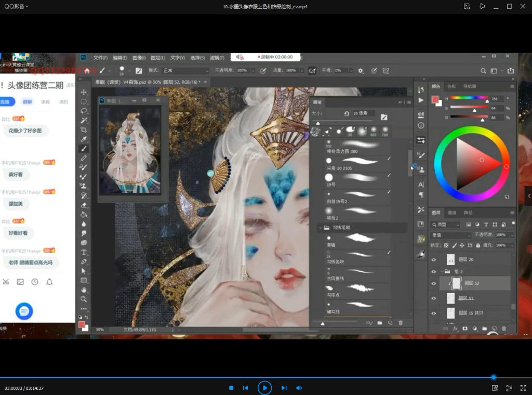The image size is (532, 395).
Task: Open the 图像(I) menu
Action: point(139,58)
